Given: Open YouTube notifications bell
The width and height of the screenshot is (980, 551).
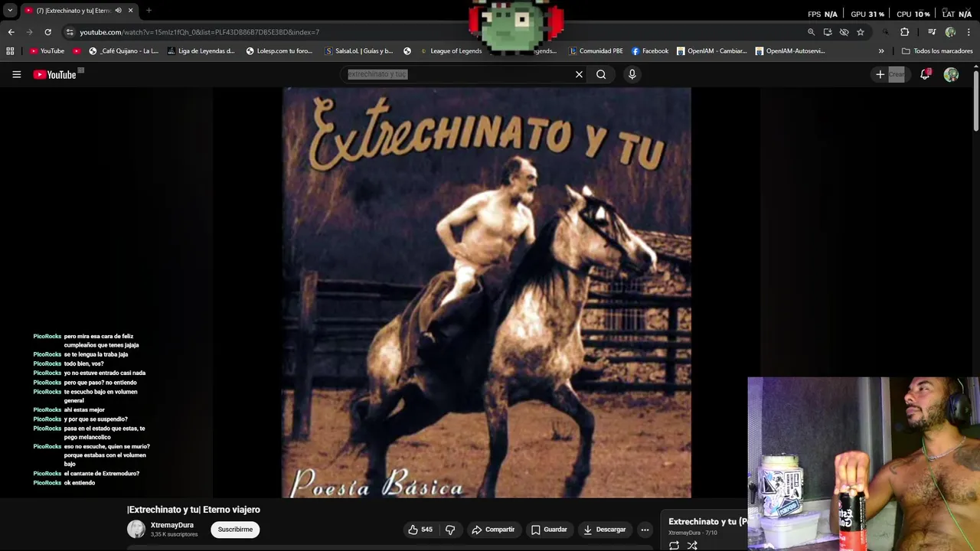Looking at the screenshot, I should [x=925, y=74].
